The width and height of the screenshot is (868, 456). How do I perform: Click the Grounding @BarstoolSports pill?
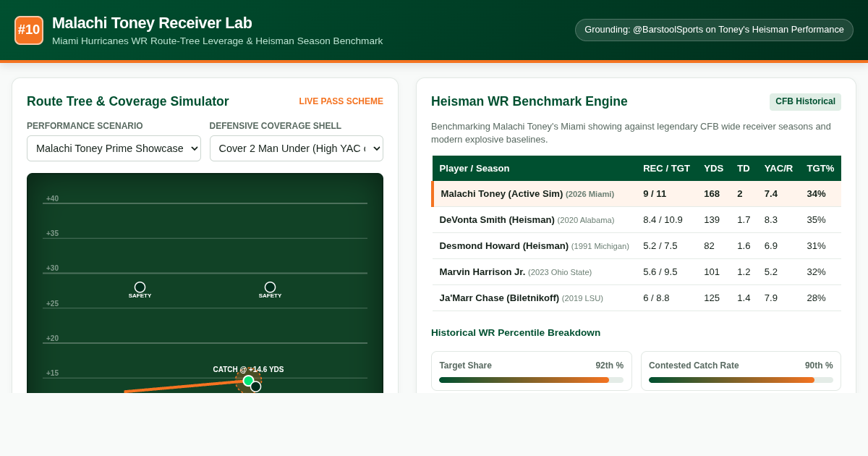[714, 30]
